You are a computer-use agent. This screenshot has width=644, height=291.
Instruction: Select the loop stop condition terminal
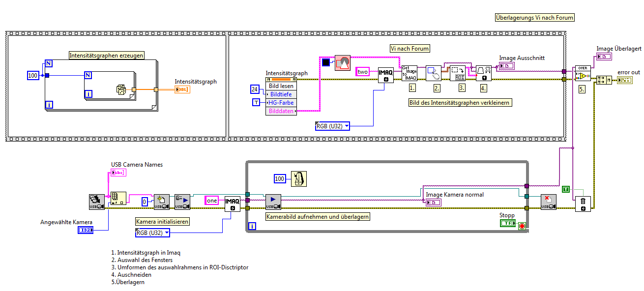(x=522, y=227)
